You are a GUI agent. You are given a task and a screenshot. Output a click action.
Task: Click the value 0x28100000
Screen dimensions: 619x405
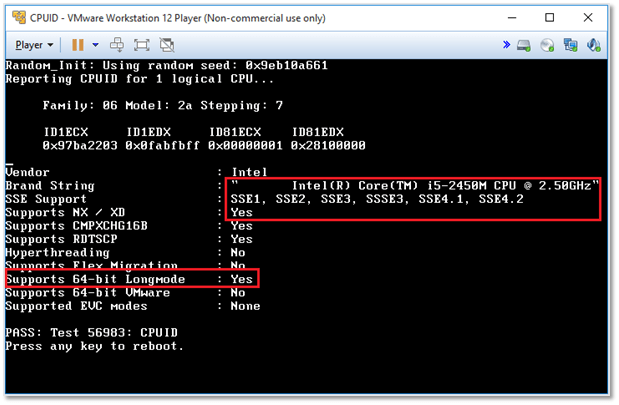click(x=328, y=146)
